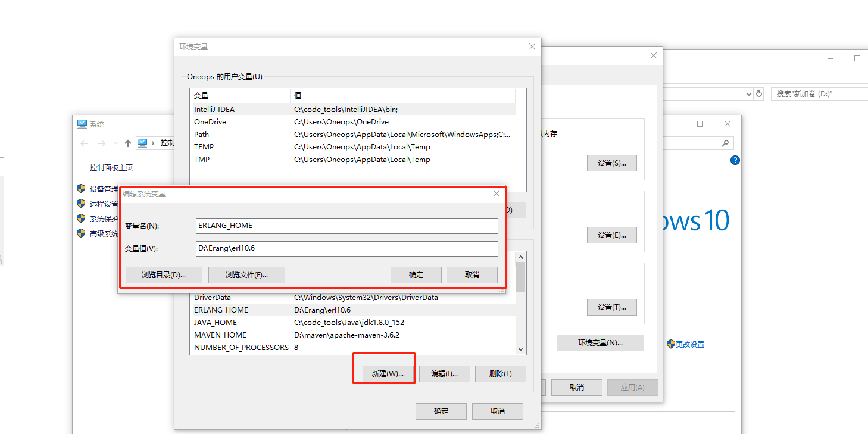The width and height of the screenshot is (868, 434).
Task: Click the 新建(W)... button
Action: click(388, 374)
